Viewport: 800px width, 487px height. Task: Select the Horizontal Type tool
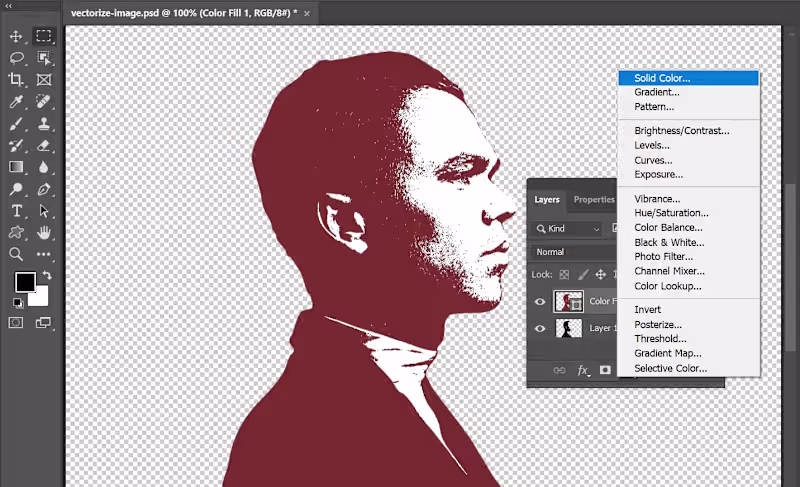pyautogui.click(x=16, y=211)
